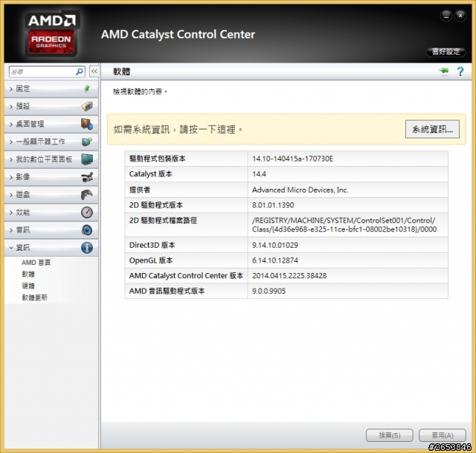Open the 喜好設定 preferences button

446,52
